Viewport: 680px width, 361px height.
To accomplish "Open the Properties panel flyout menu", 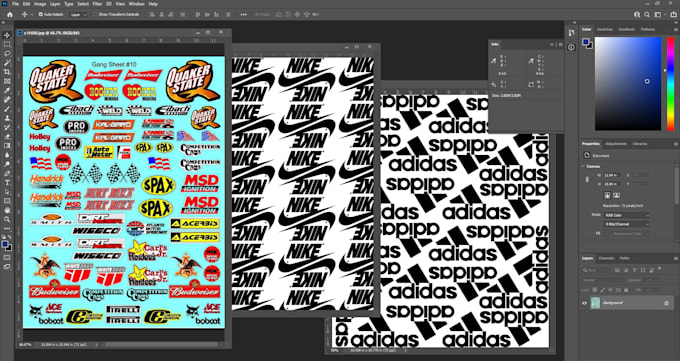I will (675, 144).
